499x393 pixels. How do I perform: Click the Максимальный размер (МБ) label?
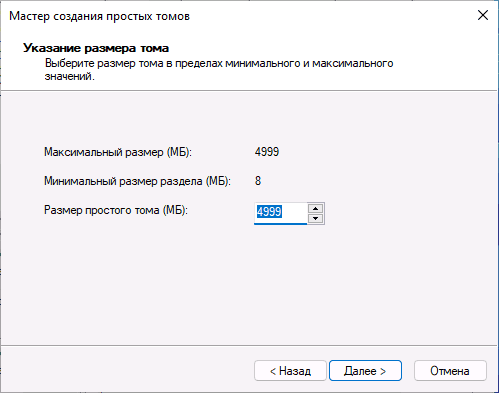[x=118, y=152]
